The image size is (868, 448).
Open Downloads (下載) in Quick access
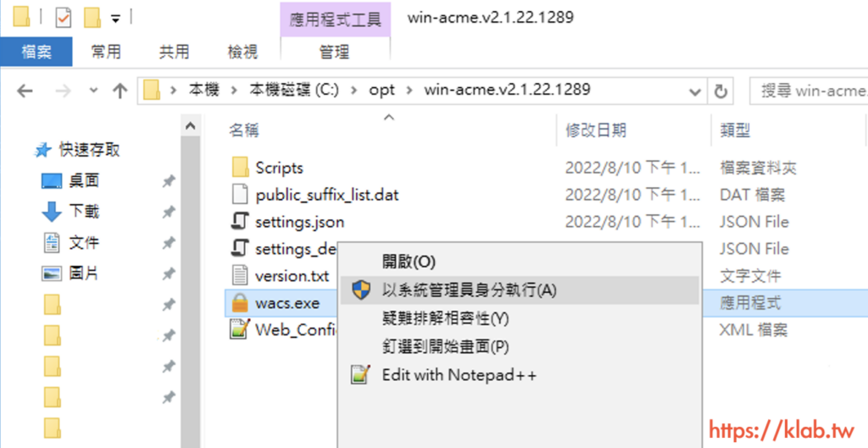tap(84, 211)
